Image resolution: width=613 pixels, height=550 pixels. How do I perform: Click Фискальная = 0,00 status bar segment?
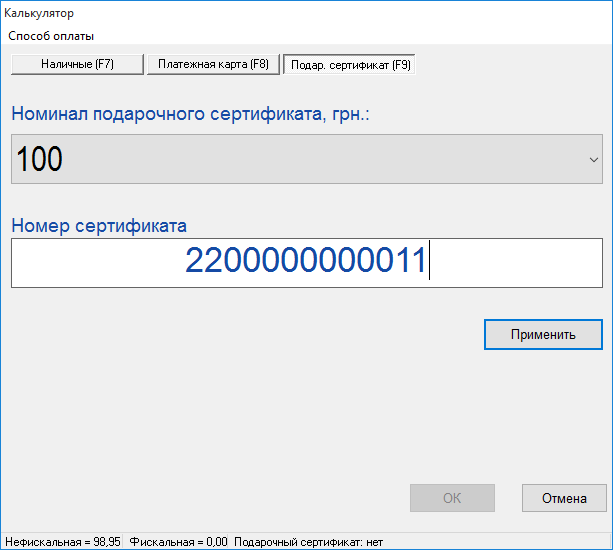pos(179,541)
